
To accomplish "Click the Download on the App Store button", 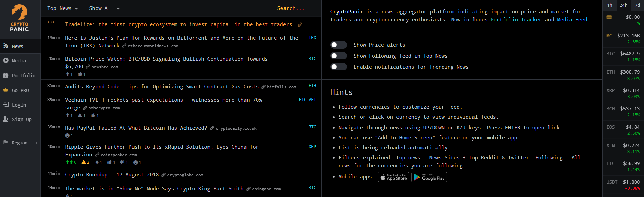I will [x=393, y=177].
